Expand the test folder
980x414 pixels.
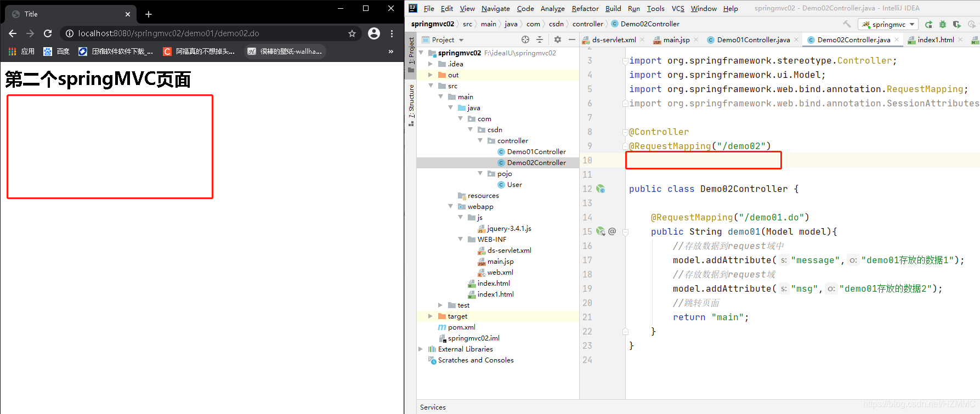(440, 305)
